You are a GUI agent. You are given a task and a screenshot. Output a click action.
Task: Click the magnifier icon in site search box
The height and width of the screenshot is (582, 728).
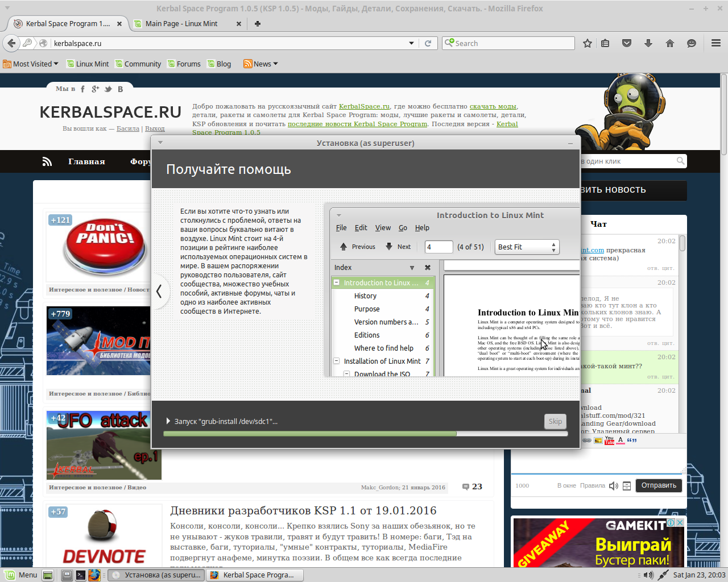pos(680,161)
